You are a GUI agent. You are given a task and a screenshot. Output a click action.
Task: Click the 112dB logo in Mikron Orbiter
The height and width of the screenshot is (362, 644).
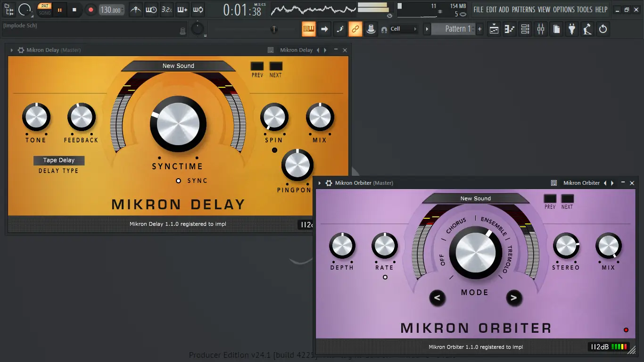600,347
